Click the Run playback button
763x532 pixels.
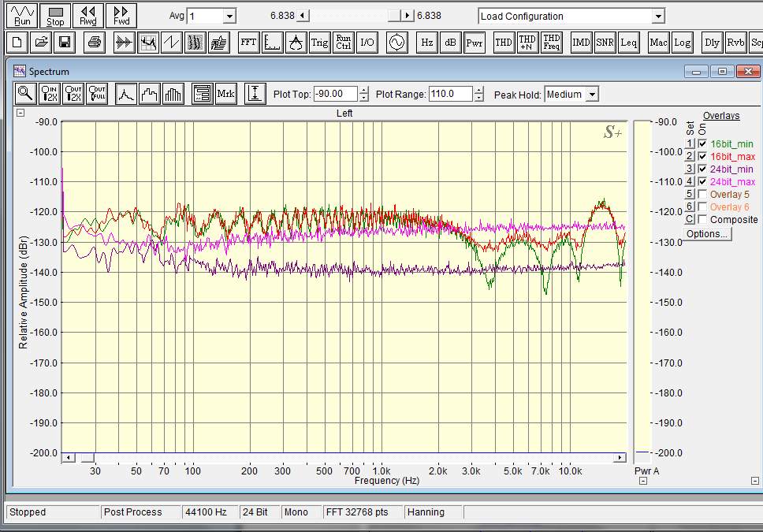tap(22, 16)
